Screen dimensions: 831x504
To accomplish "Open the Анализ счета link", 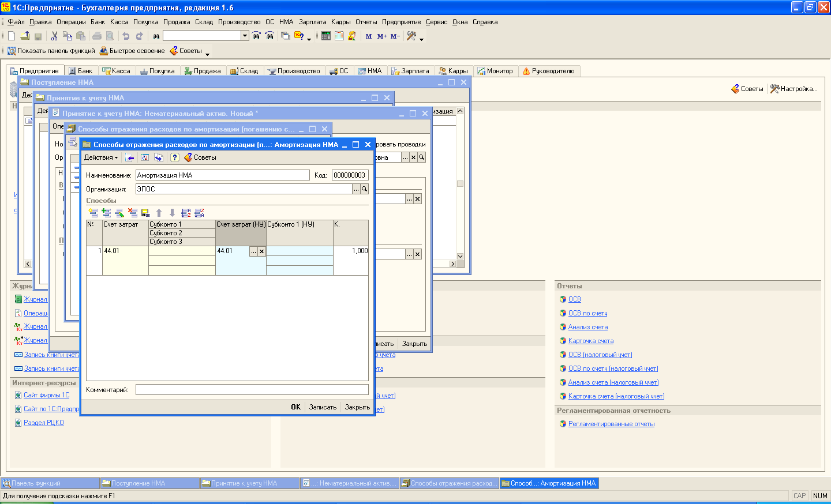I will (x=587, y=327).
